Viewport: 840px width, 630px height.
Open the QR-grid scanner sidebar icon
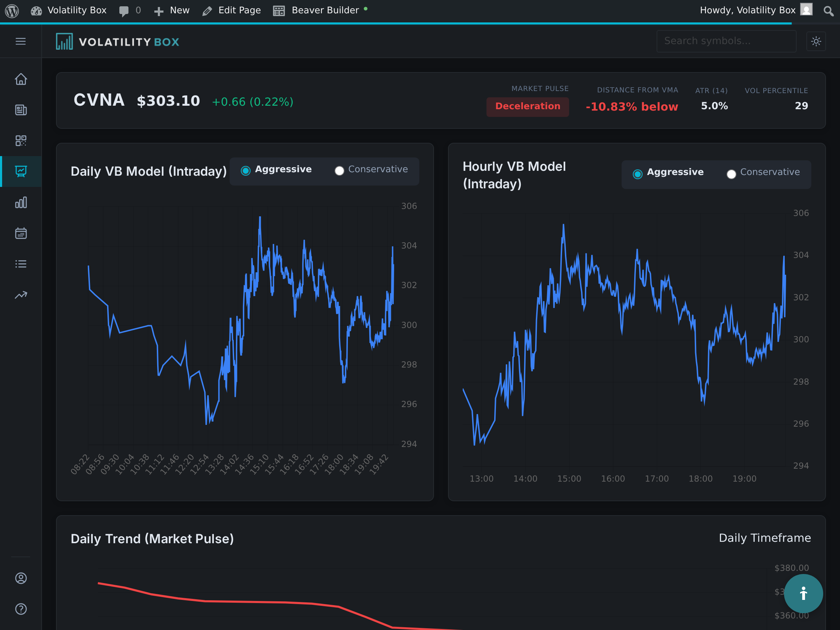(x=21, y=140)
